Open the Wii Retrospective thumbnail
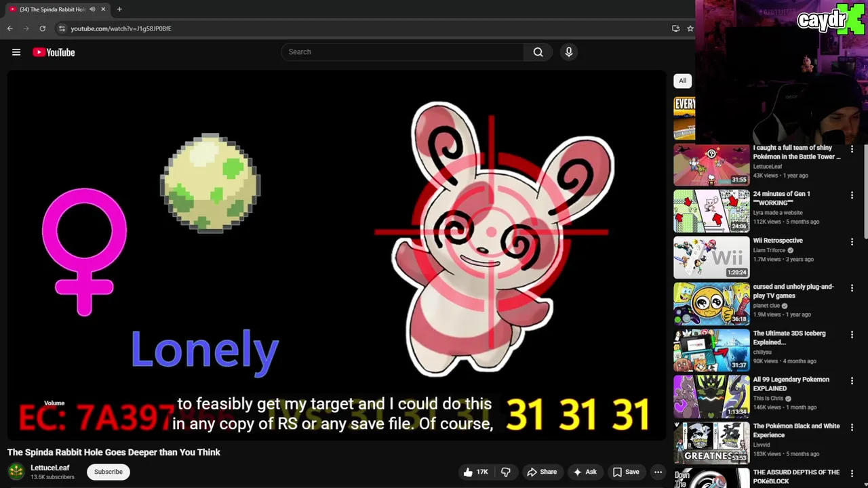This screenshot has width=868, height=488. point(711,258)
